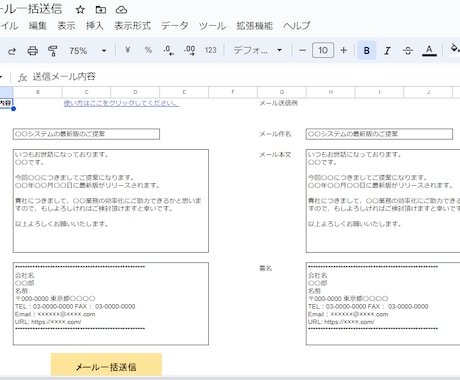Open the text color picker
The image size is (460, 380).
(429, 50)
